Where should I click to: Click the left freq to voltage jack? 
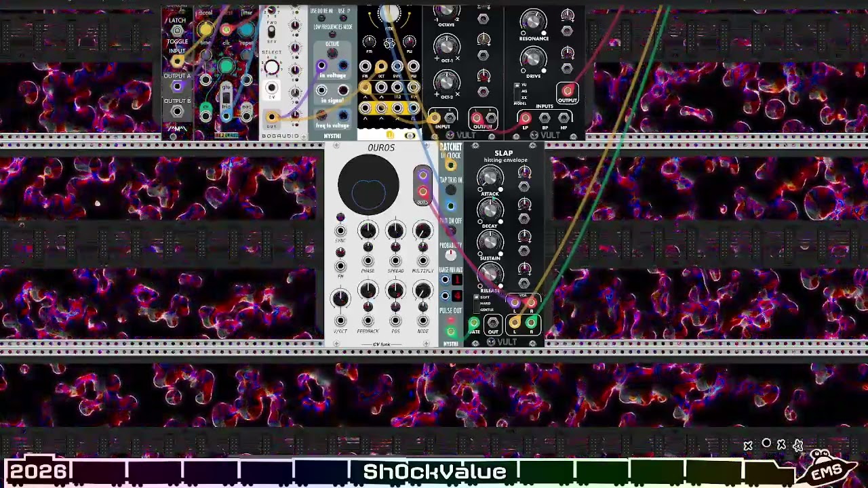coord(321,116)
